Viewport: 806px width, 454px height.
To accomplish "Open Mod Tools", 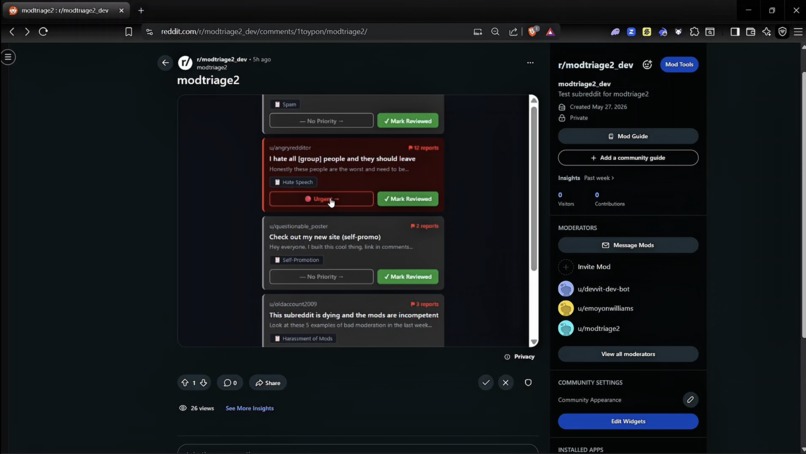I will click(679, 65).
